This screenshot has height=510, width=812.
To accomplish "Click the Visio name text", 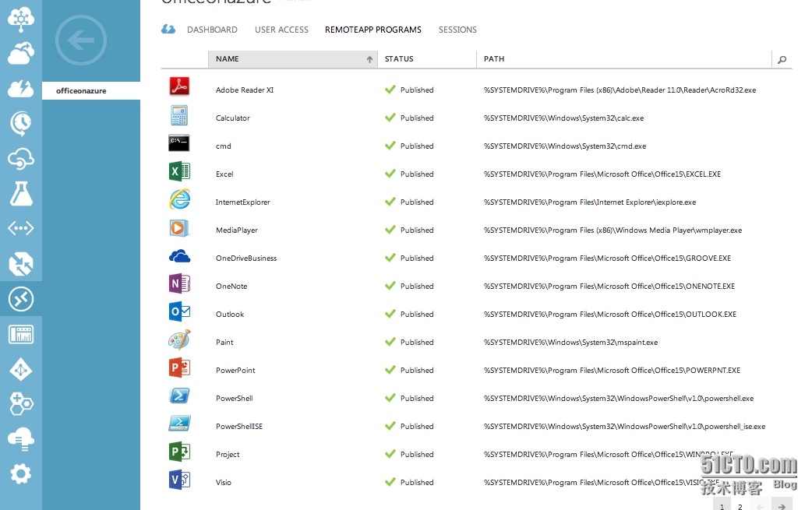I will coord(224,483).
